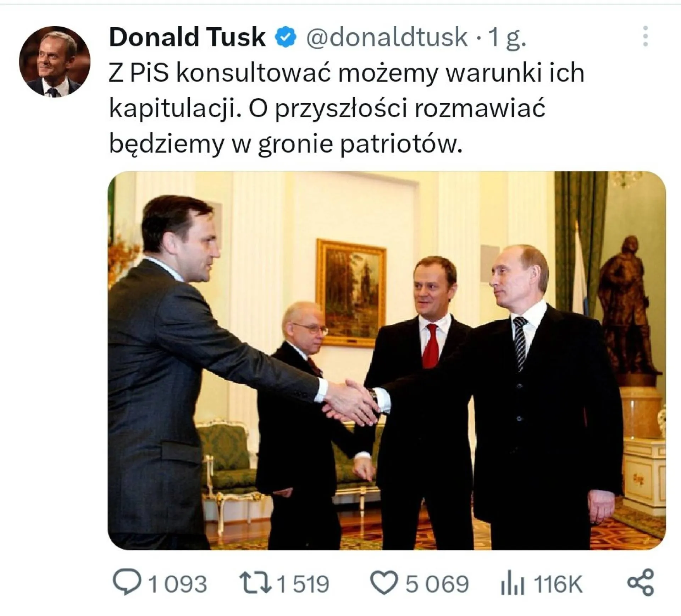The height and width of the screenshot is (616, 681).
Task: Click the framed painting in the photo
Action: click(x=351, y=292)
